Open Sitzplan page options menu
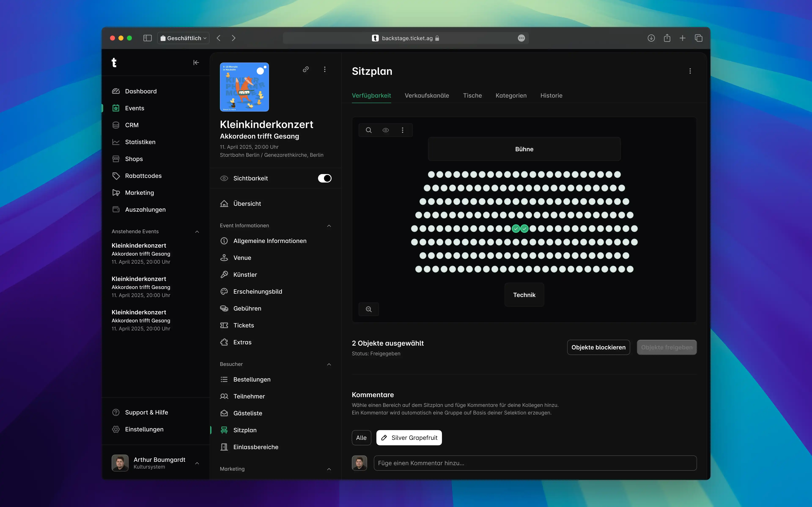 [690, 71]
